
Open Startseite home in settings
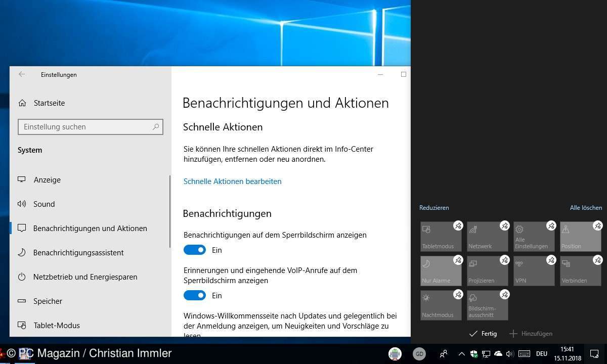[x=49, y=103]
